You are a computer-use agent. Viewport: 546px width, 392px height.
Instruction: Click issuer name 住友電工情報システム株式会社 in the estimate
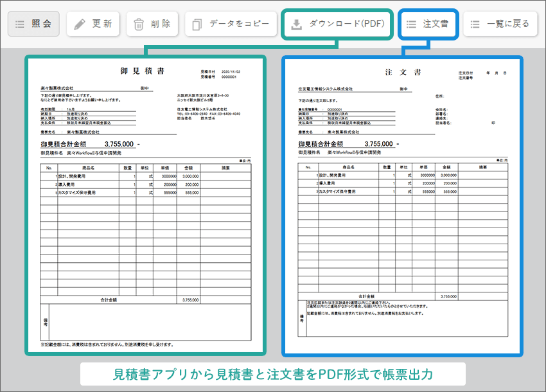pyautogui.click(x=202, y=109)
